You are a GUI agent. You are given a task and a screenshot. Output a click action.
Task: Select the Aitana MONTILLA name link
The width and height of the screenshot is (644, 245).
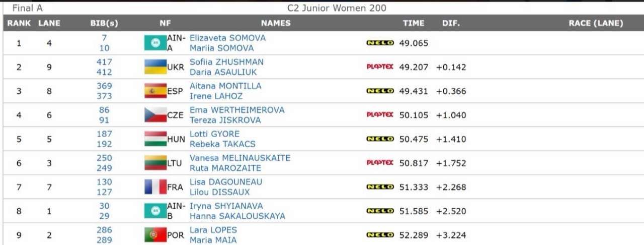pos(225,86)
